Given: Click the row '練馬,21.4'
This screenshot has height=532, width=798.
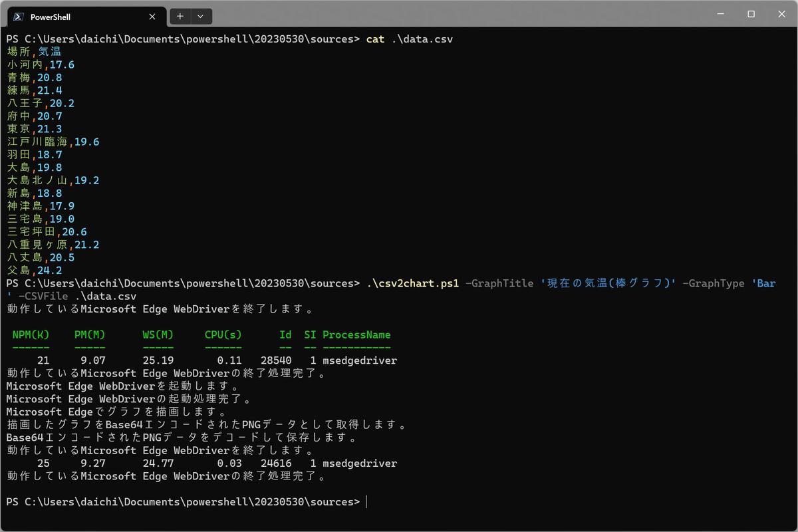Looking at the screenshot, I should coord(35,90).
